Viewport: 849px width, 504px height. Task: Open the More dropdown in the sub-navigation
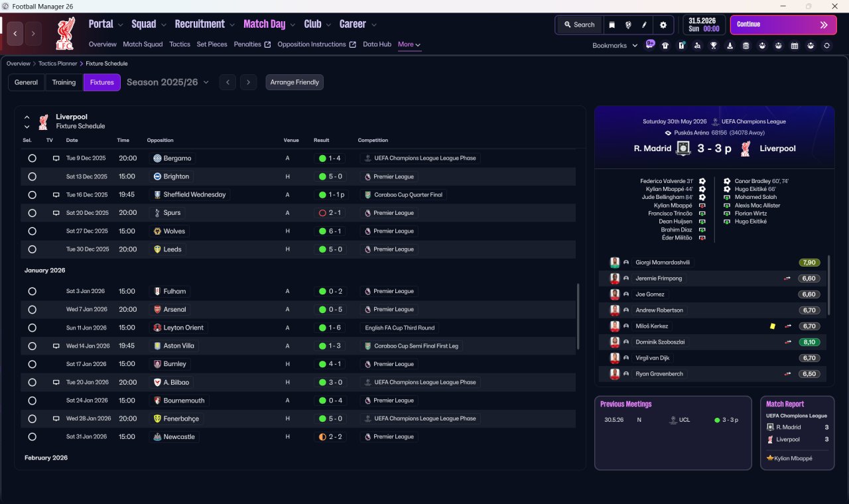coord(409,44)
